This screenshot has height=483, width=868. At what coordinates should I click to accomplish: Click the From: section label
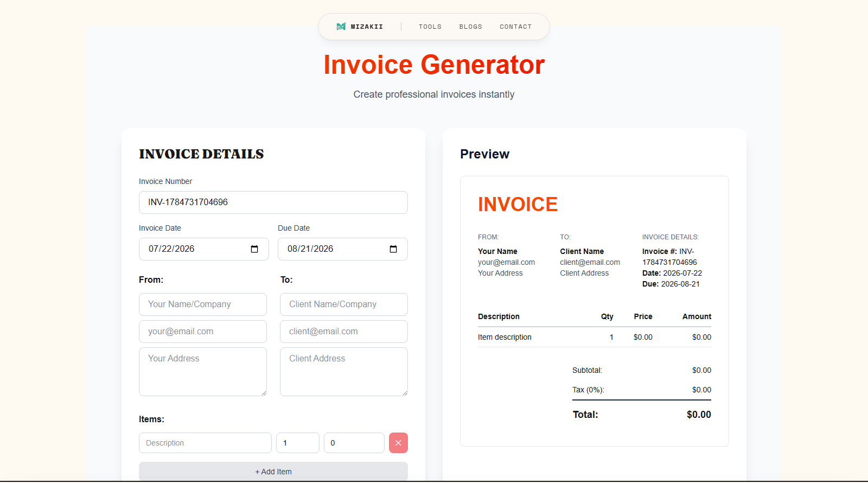[151, 279]
